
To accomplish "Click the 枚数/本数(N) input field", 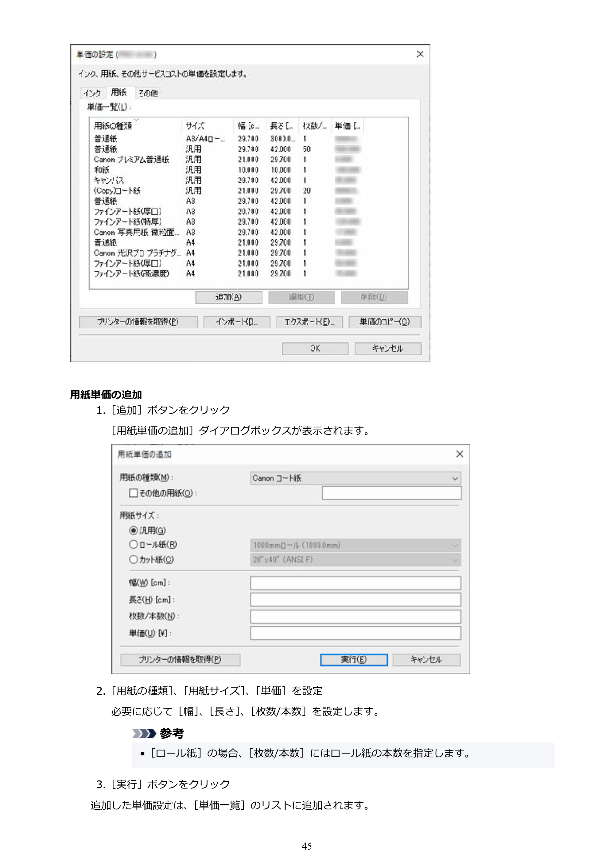I will [x=355, y=616].
